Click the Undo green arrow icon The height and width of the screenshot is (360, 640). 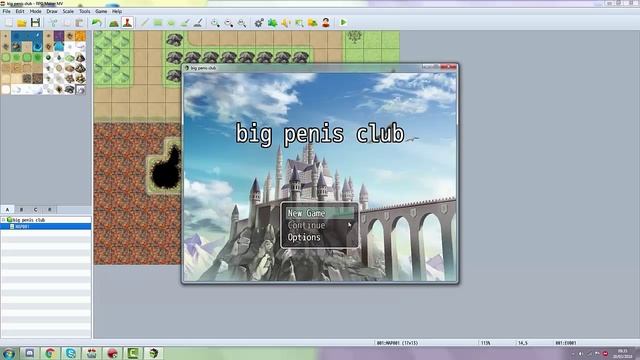(x=97, y=22)
